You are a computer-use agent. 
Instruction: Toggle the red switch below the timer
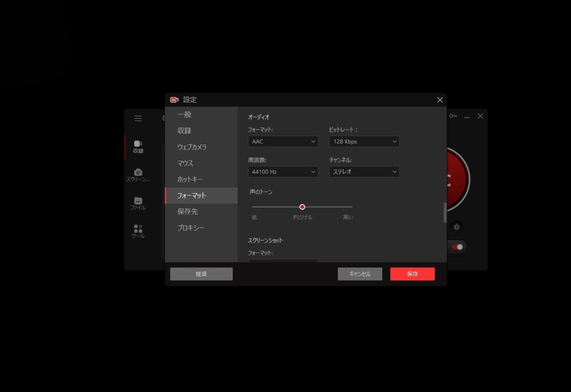pos(457,247)
